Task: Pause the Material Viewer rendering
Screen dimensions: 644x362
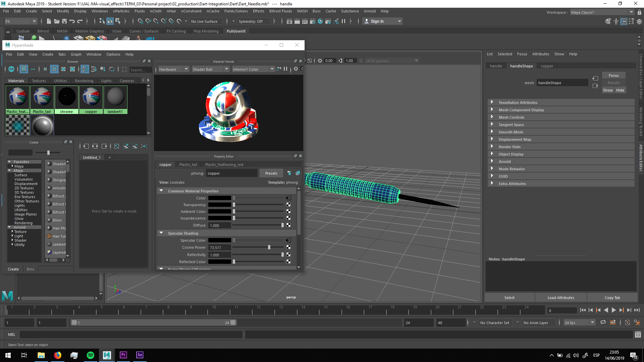Action: 285,69
